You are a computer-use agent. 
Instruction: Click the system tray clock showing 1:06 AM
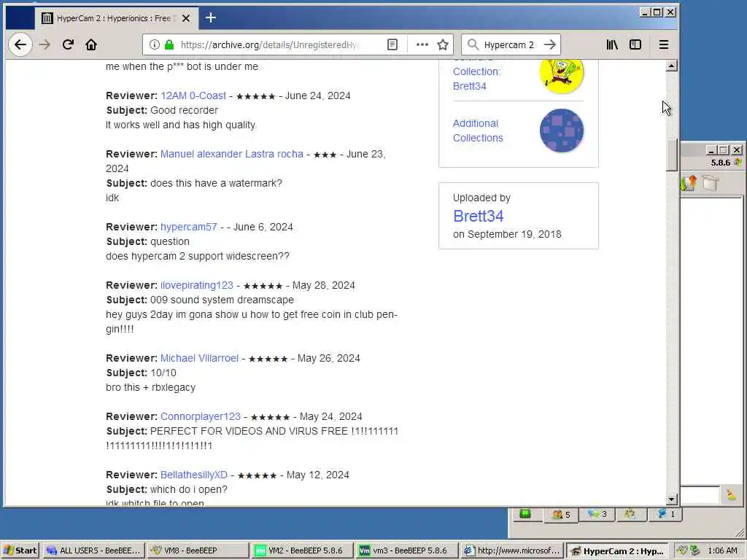[x=722, y=551]
